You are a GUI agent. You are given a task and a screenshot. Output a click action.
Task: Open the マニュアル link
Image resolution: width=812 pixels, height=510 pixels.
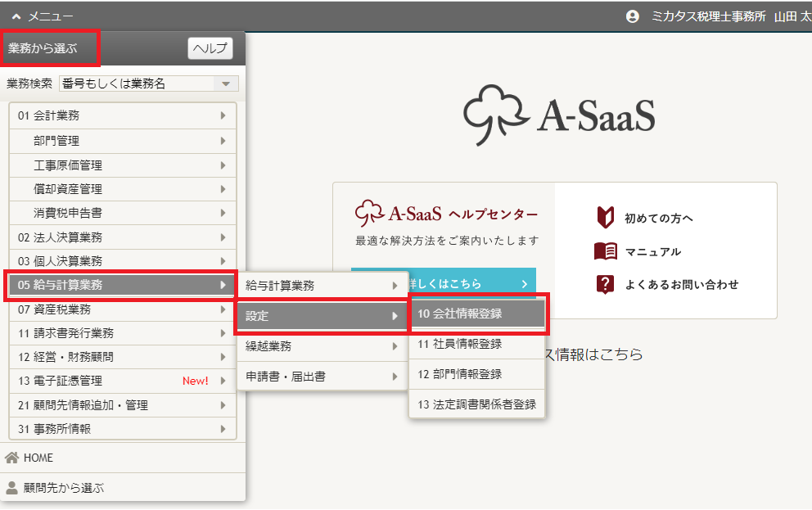pos(653,252)
